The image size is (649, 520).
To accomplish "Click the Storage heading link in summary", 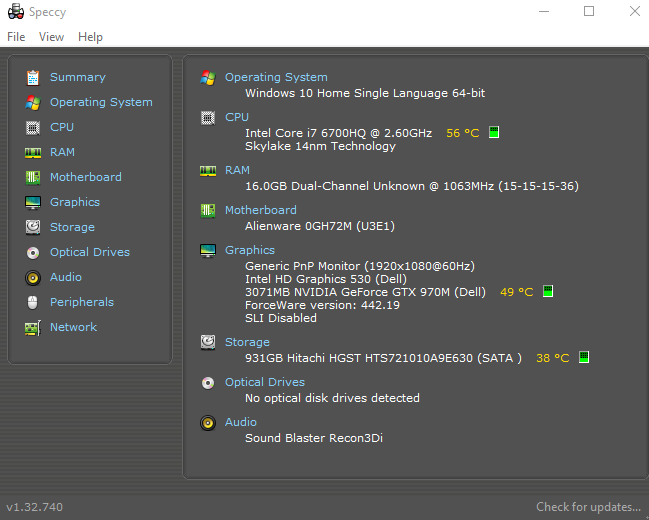I will pyautogui.click(x=247, y=342).
